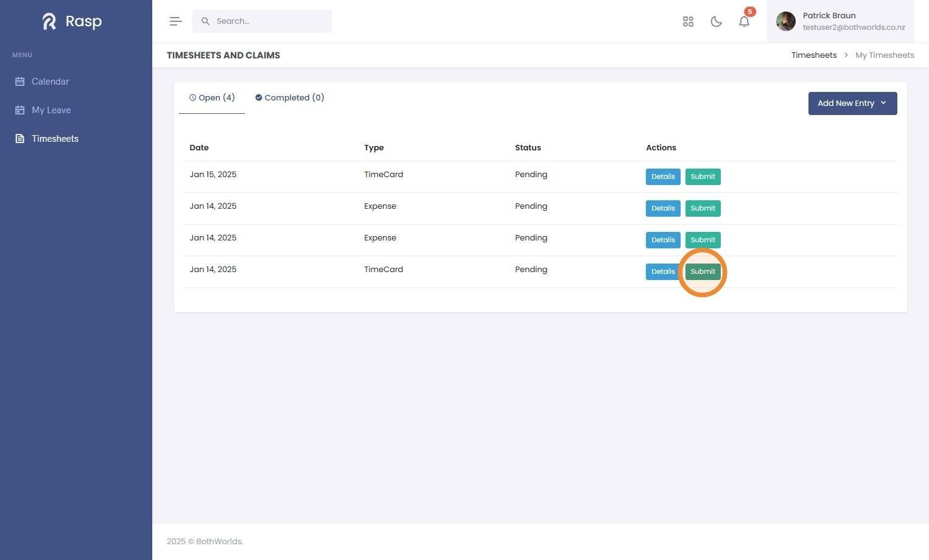Open Details for the Jan 14 TimeCard
Viewport: 929px width, 560px height.
coord(663,271)
